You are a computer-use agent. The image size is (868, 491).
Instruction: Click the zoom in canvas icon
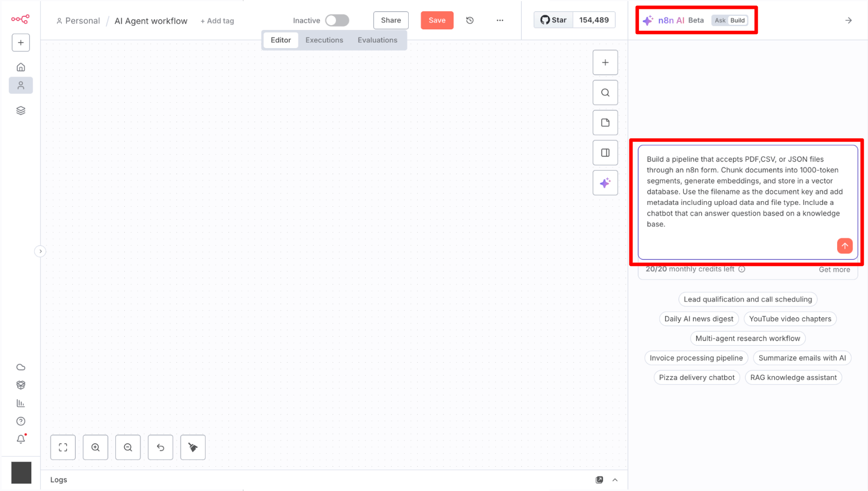tap(95, 447)
